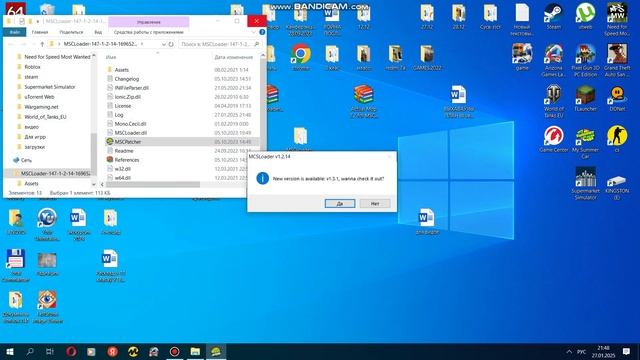Open Need for Speed Most Wanted shortcut
This screenshot has height=360, width=640.
coord(617,20)
